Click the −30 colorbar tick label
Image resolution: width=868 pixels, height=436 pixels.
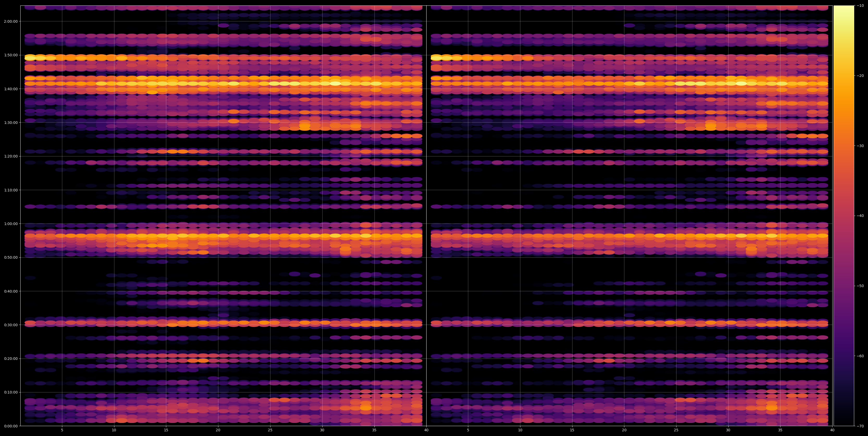pos(860,146)
